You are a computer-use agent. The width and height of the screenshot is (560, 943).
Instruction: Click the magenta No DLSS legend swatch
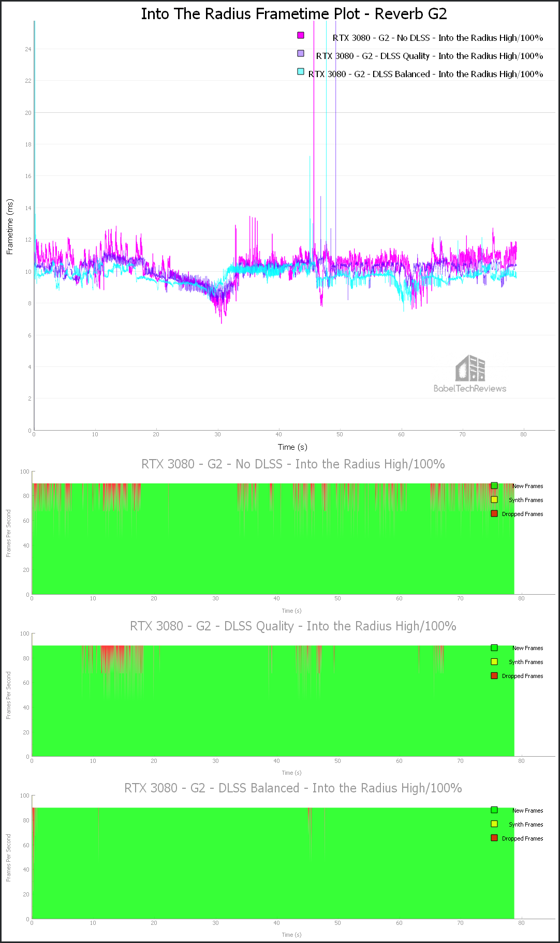coord(301,35)
